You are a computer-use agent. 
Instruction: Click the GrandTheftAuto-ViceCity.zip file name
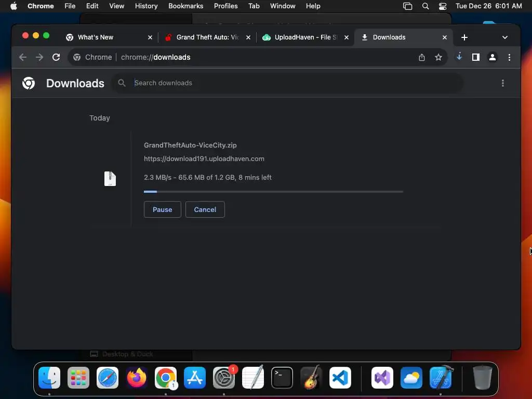190,145
